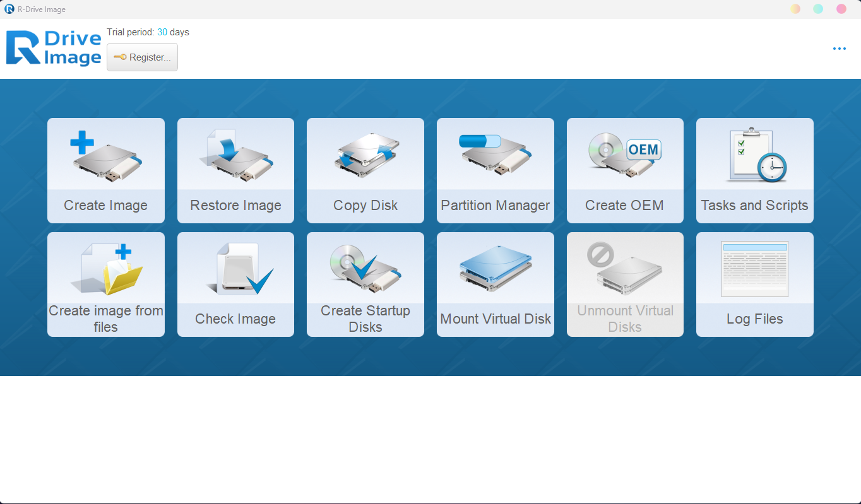Click the R-Drive Image title bar app icon

[9, 9]
